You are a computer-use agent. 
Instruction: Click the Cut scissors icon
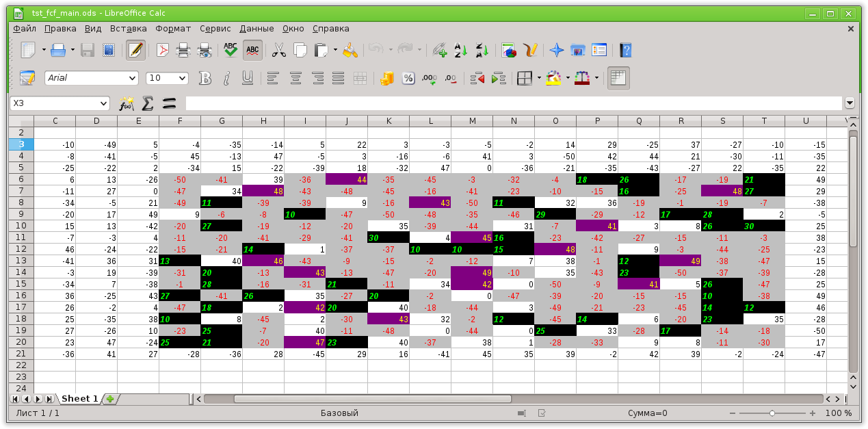click(278, 50)
